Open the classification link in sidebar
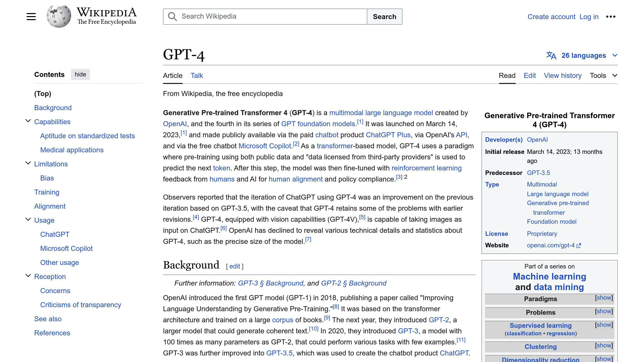 (x=524, y=333)
